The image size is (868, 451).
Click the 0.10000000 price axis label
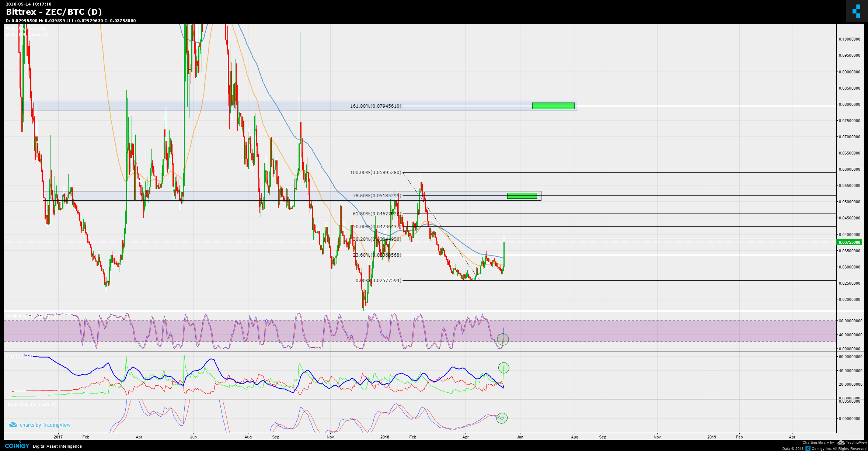pos(850,39)
